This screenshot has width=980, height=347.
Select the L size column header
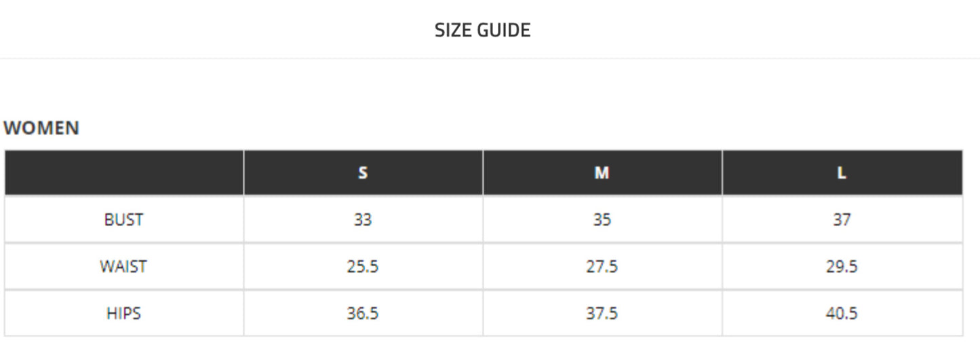842,172
